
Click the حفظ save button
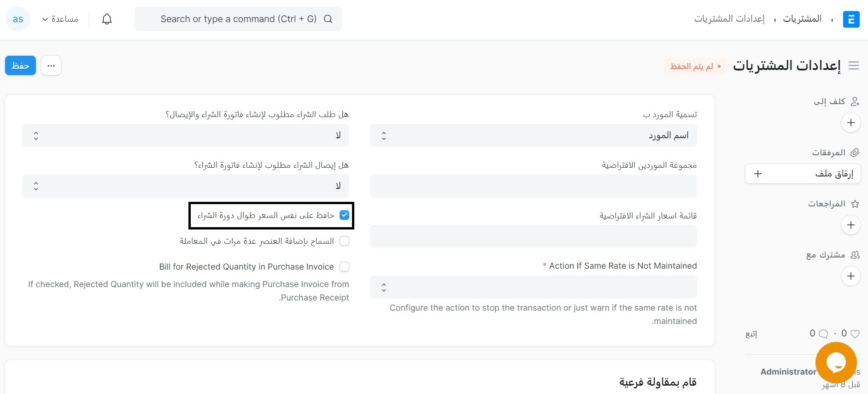(x=20, y=66)
